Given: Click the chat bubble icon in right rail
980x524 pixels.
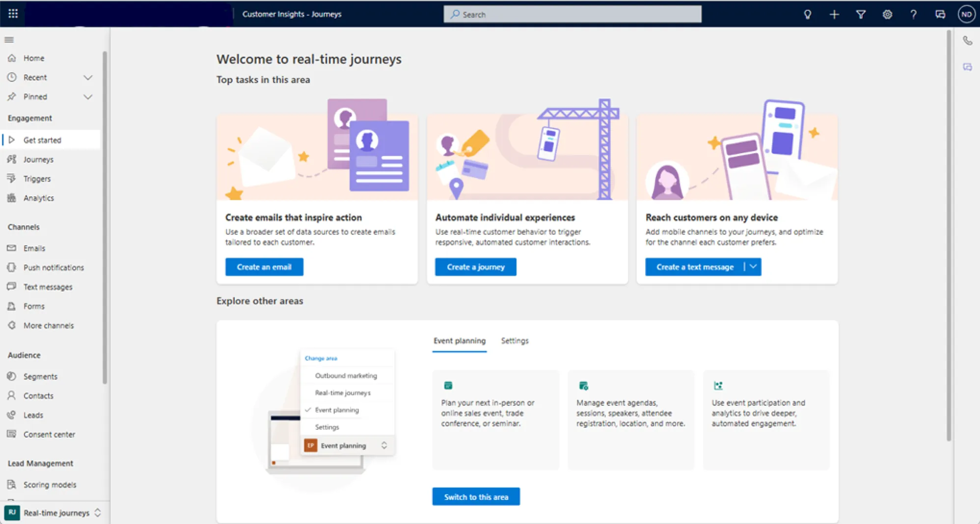Looking at the screenshot, I should [x=967, y=67].
